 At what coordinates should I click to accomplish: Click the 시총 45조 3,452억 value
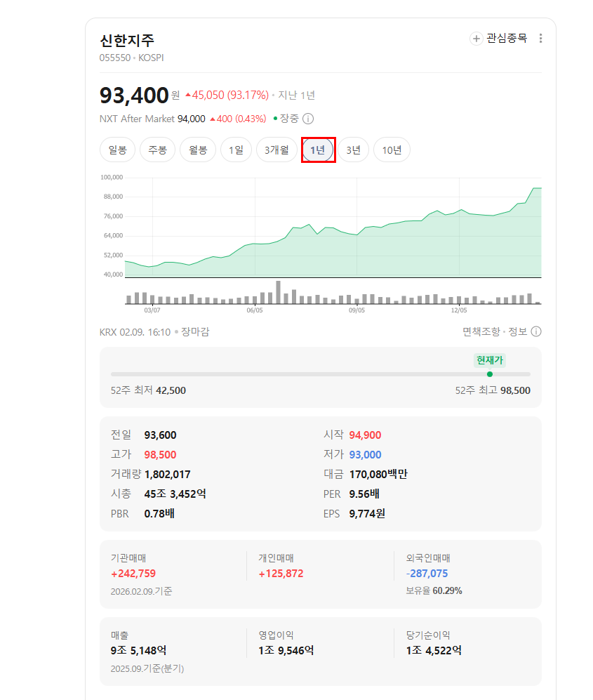click(x=175, y=494)
